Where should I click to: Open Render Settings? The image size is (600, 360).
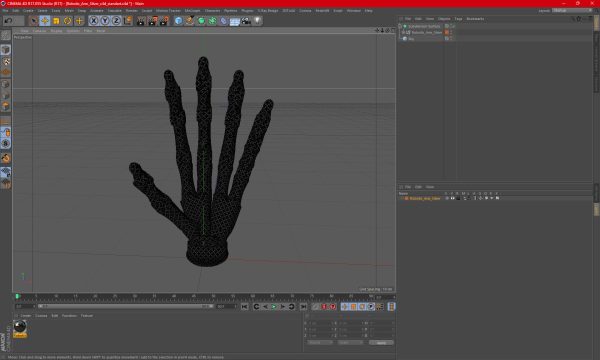click(x=164, y=21)
